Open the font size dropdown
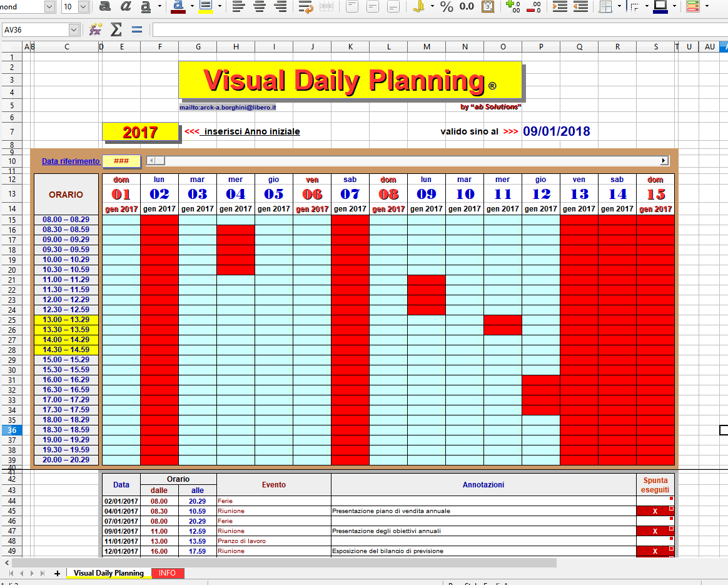 coord(84,6)
